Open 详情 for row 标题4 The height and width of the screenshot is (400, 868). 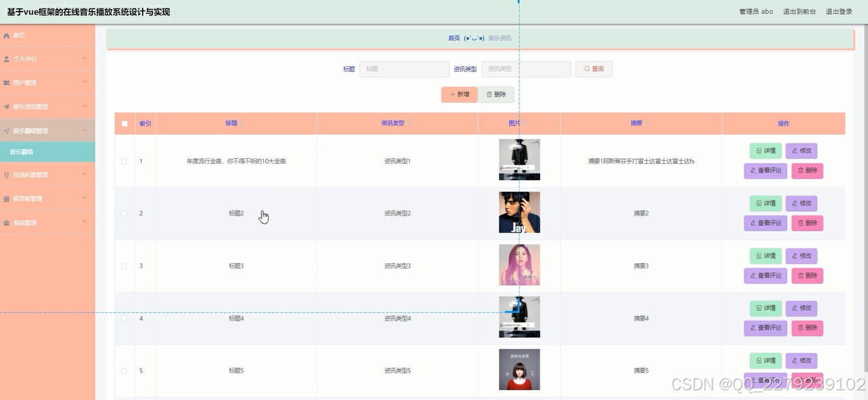766,308
